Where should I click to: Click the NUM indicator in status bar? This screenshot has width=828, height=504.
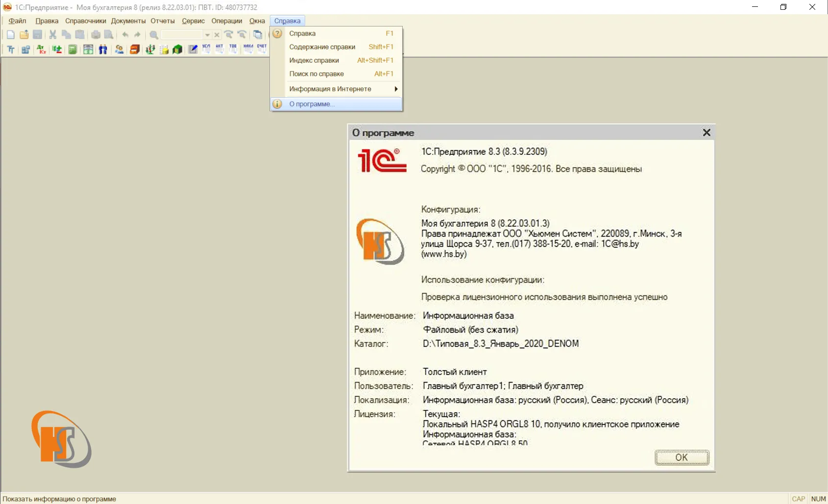coord(818,499)
